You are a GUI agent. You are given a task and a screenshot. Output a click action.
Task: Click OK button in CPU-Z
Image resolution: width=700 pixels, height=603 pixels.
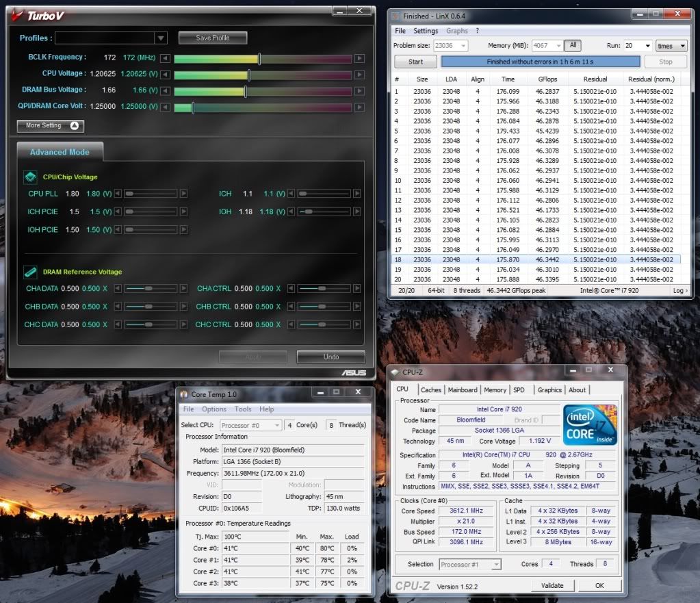pos(599,586)
